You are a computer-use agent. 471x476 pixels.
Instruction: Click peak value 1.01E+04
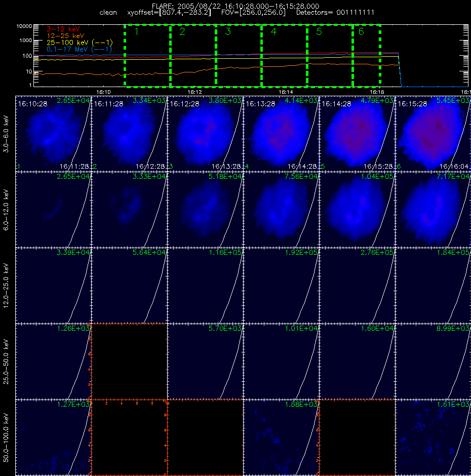pos(301,328)
